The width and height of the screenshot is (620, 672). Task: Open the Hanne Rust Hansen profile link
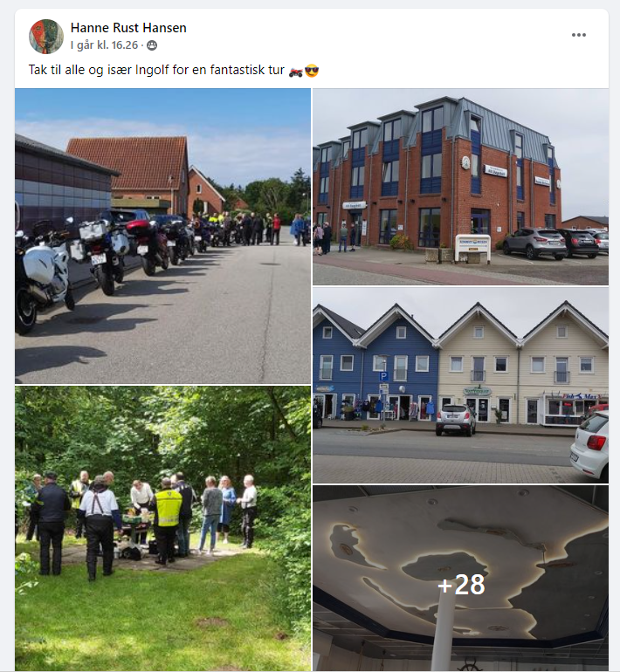(128, 28)
